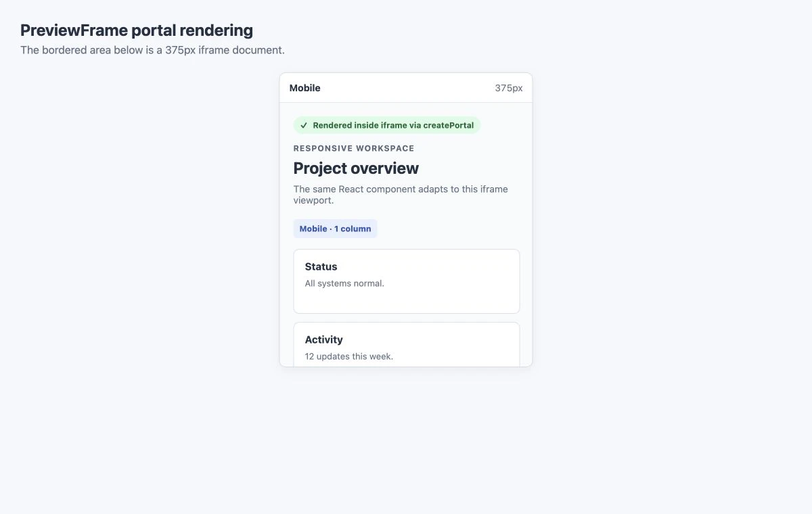
Task: Click the 'RESPONSIVE WORKSPACE' eyebrow text
Action: pos(354,148)
